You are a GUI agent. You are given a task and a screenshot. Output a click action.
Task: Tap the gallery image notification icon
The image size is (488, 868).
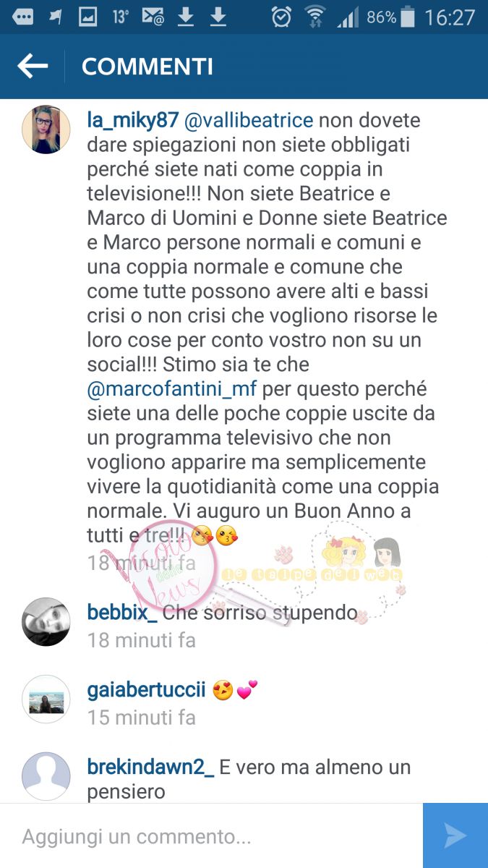pos(87,17)
